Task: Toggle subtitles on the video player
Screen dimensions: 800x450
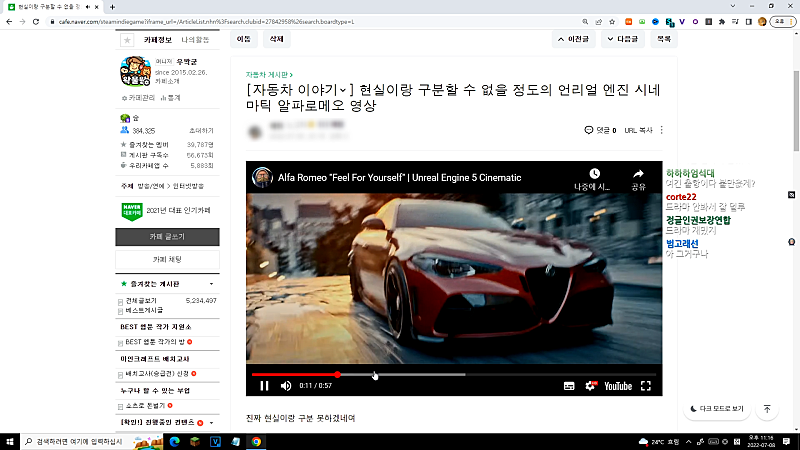Action: click(x=569, y=386)
